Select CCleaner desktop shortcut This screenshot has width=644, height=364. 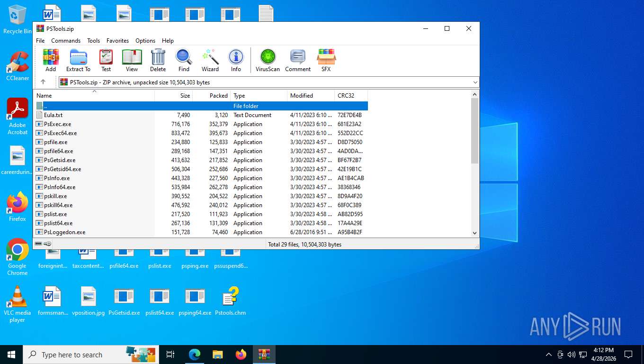(18, 66)
